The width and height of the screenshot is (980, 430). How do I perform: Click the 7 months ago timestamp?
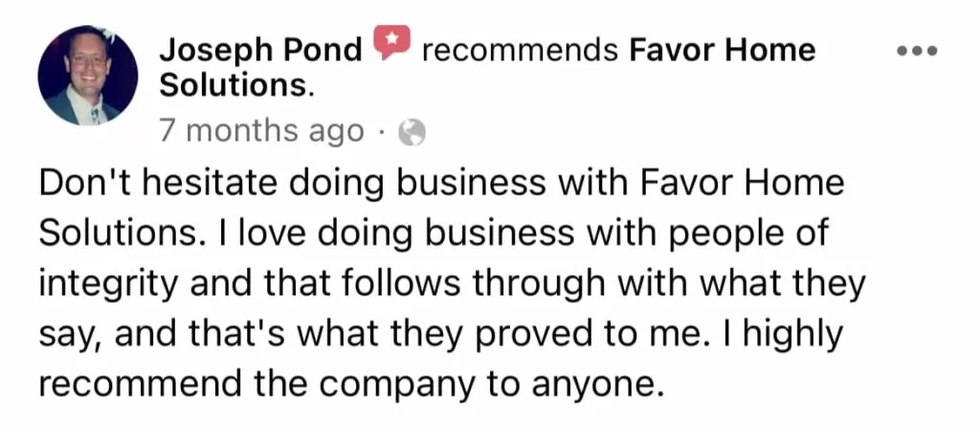[x=262, y=132]
